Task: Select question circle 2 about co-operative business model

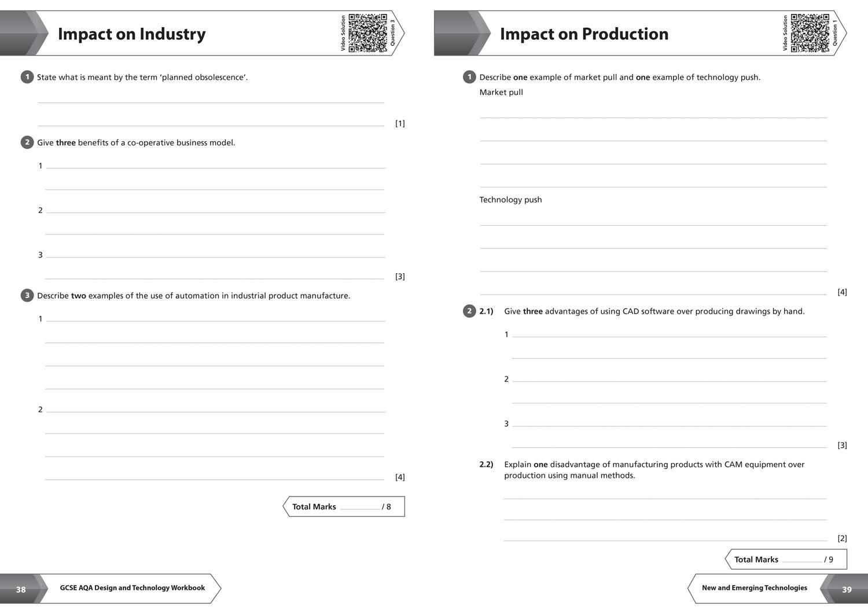Action: click(x=27, y=142)
